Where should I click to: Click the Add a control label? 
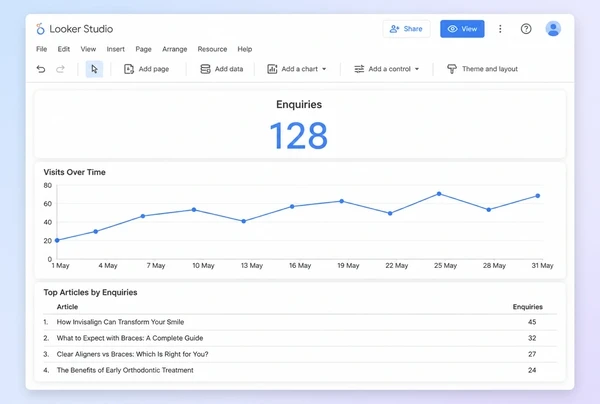pos(390,69)
